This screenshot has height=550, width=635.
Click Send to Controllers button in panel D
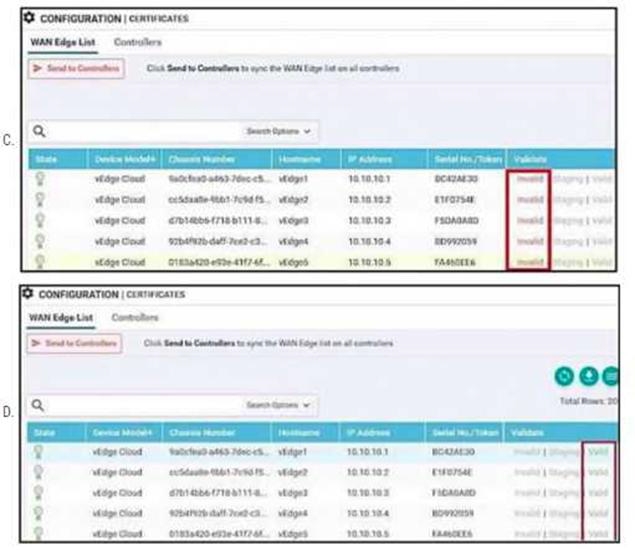pos(75,343)
